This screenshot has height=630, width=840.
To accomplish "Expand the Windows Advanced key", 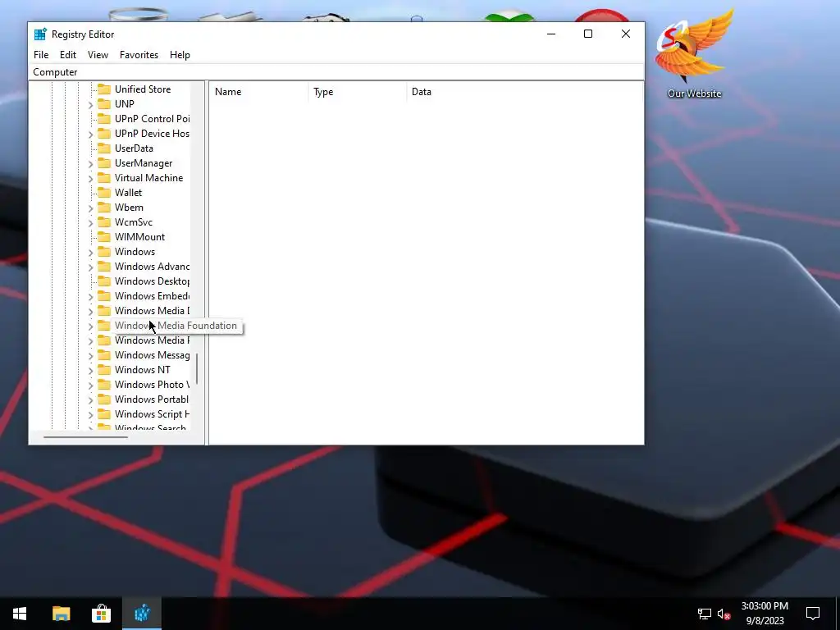I will 90,267.
